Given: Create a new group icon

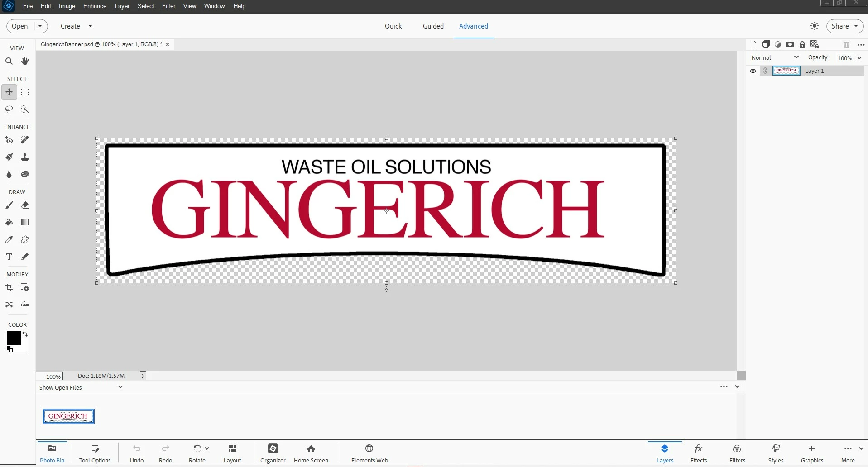Looking at the screenshot, I should pos(766,44).
